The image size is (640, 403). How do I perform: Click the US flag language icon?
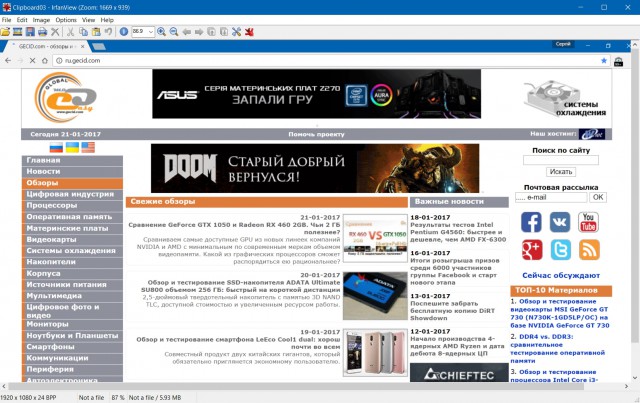click(x=88, y=147)
